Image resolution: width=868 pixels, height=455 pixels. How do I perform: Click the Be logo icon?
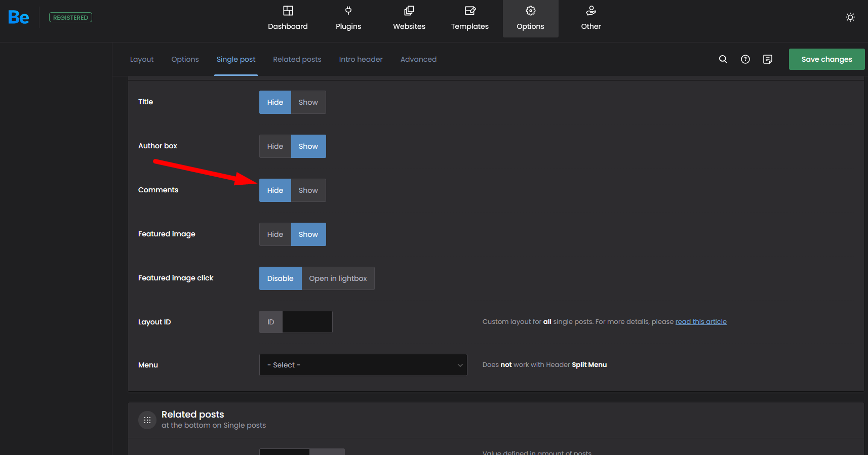(x=19, y=18)
